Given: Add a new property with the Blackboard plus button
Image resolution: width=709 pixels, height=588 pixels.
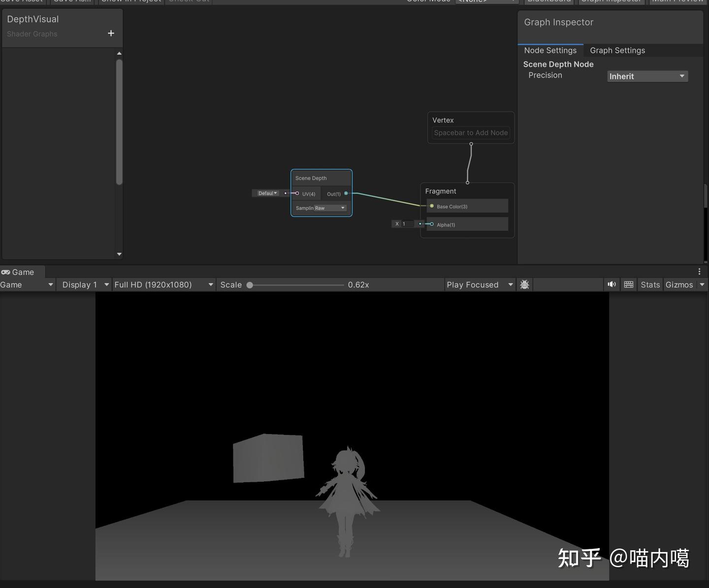Looking at the screenshot, I should point(111,33).
